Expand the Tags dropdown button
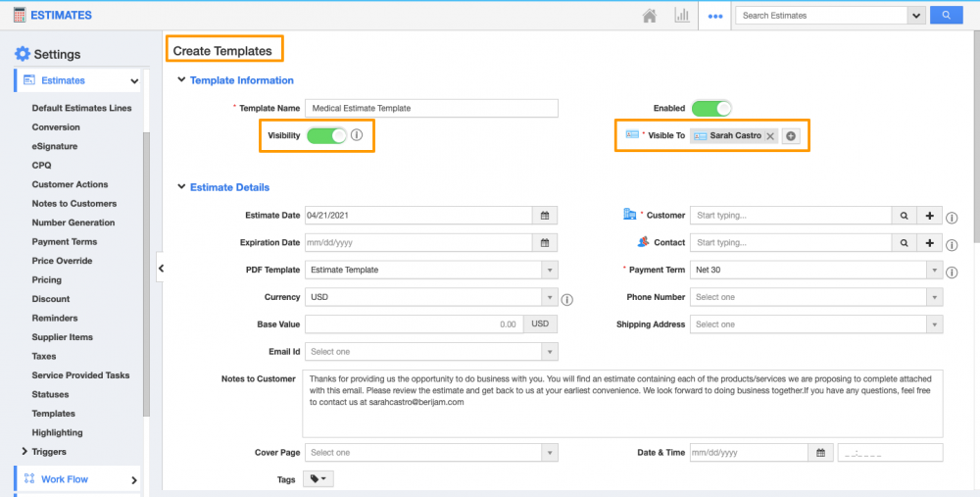The image size is (980, 497). 319,479
